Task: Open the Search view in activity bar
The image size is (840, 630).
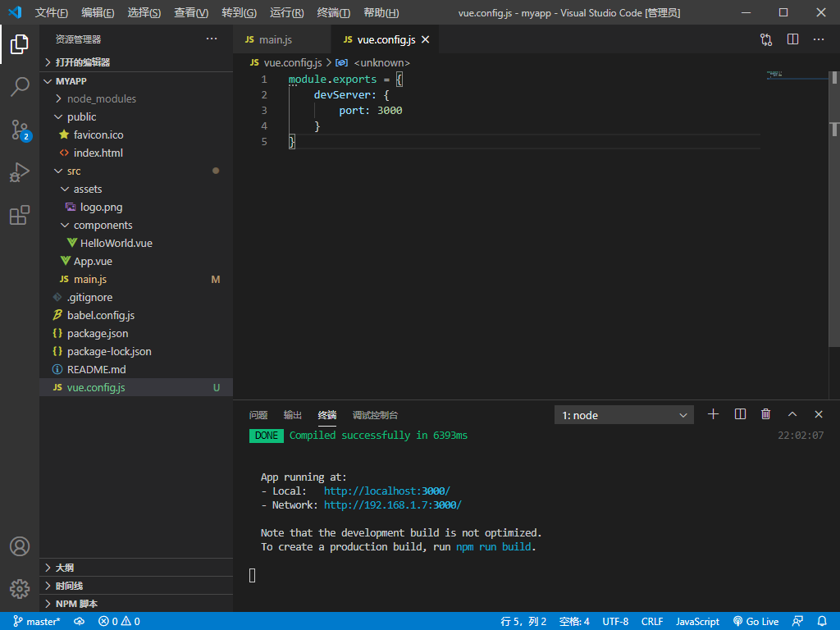Action: pyautogui.click(x=20, y=87)
